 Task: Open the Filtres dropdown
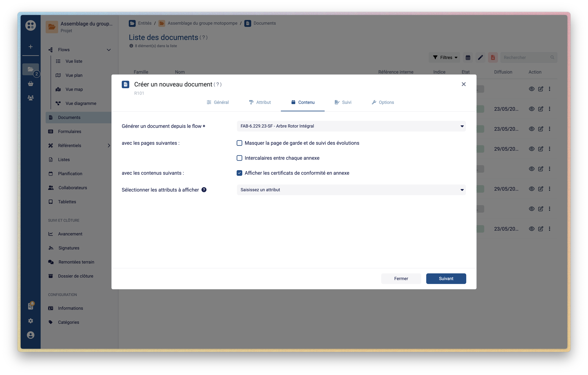pyautogui.click(x=445, y=58)
